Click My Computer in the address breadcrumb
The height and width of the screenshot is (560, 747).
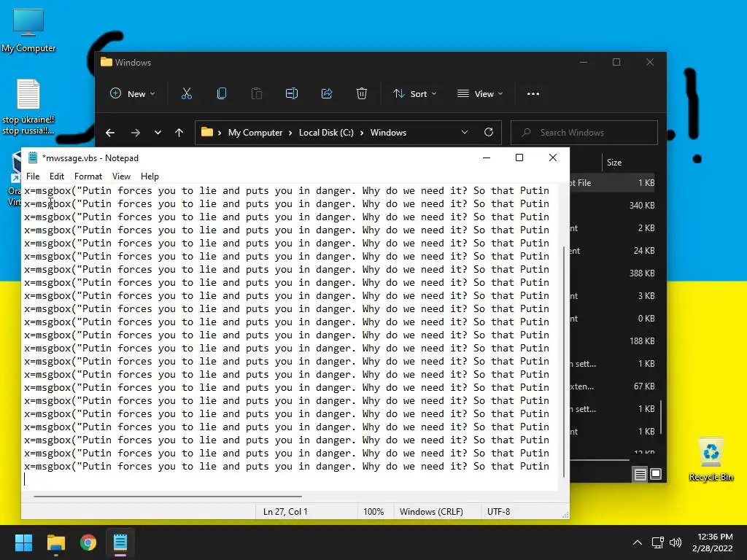click(255, 133)
